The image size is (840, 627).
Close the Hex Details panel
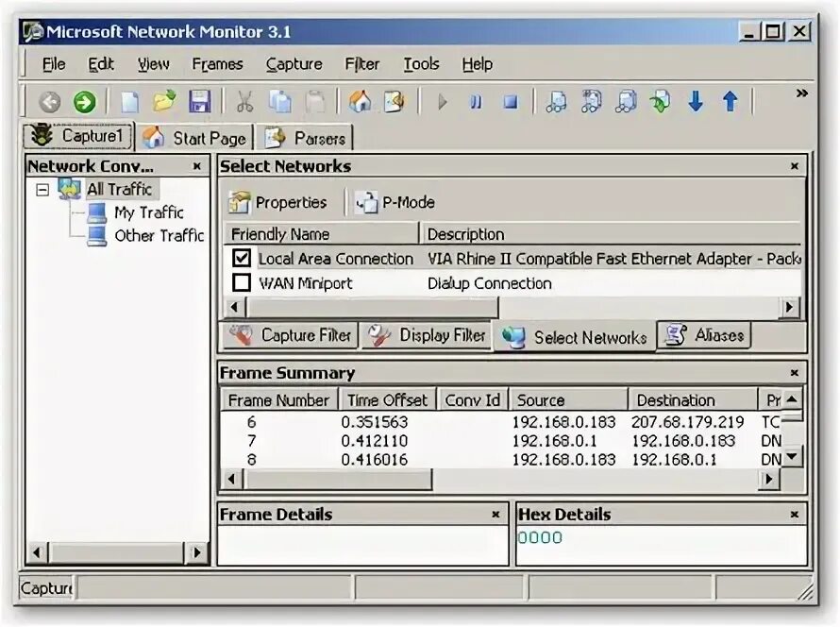[795, 515]
